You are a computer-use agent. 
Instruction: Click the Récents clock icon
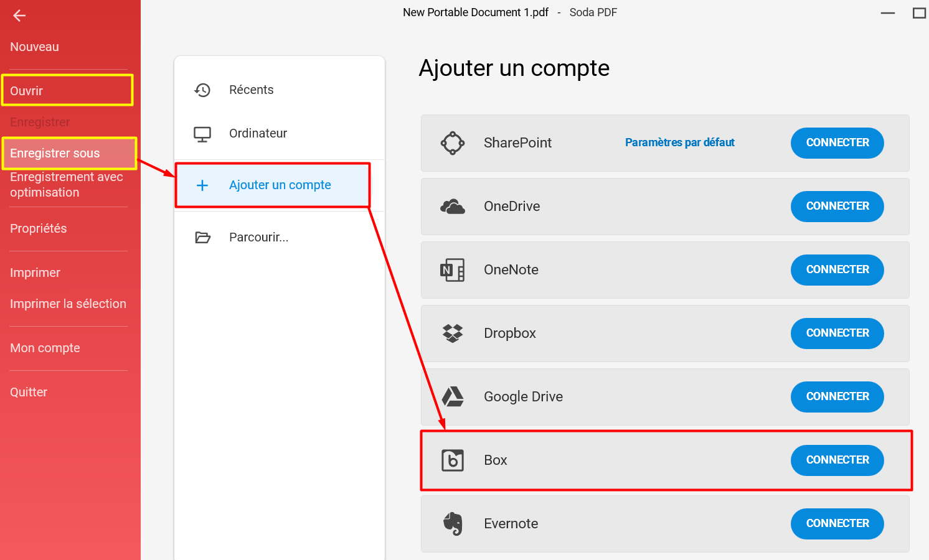point(202,90)
